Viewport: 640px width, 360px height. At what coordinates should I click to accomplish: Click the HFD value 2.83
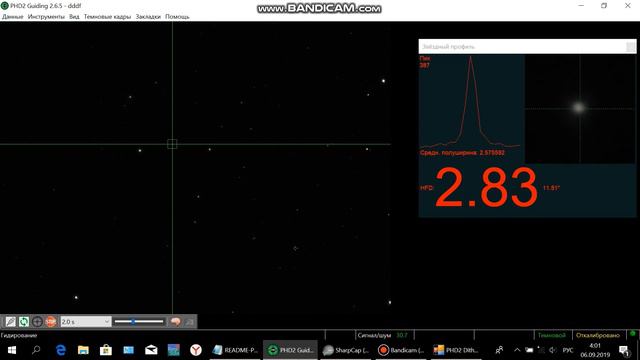486,188
